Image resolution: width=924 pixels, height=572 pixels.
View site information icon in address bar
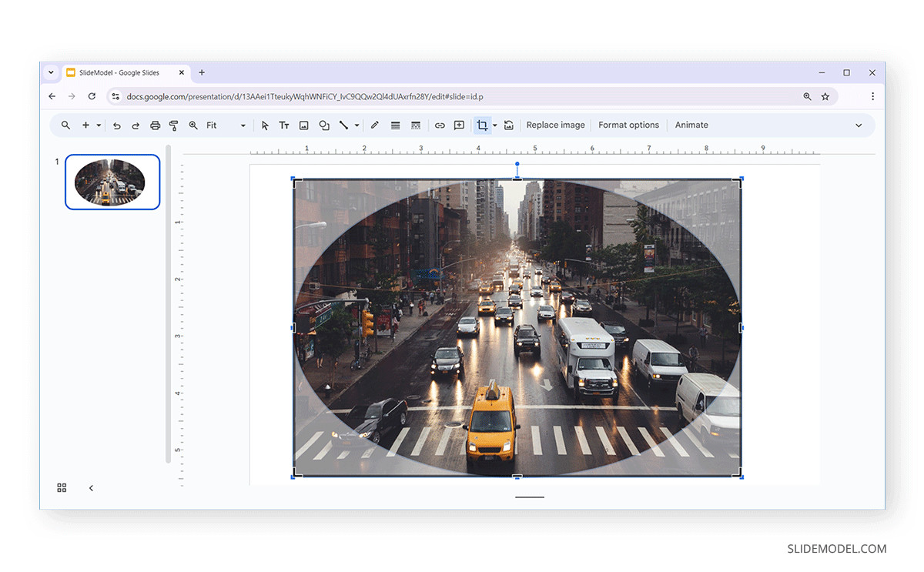[115, 96]
